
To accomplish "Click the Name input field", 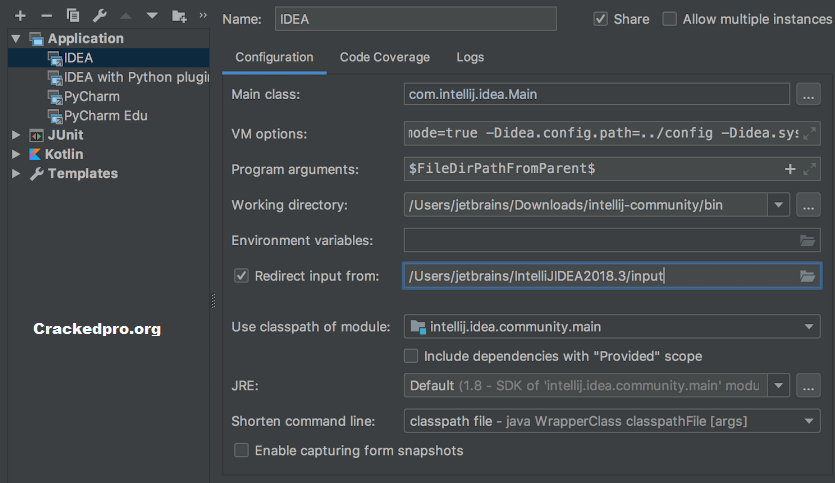I will pos(416,19).
